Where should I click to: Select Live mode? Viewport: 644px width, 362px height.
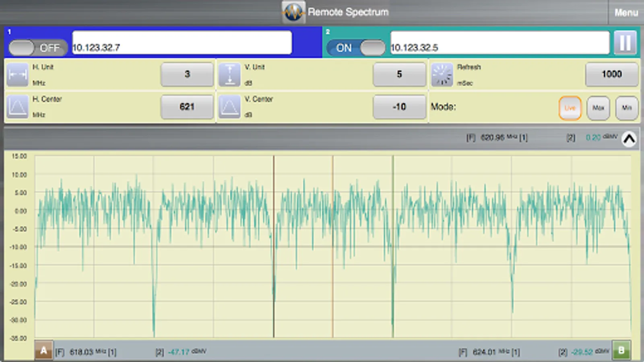[x=570, y=108]
